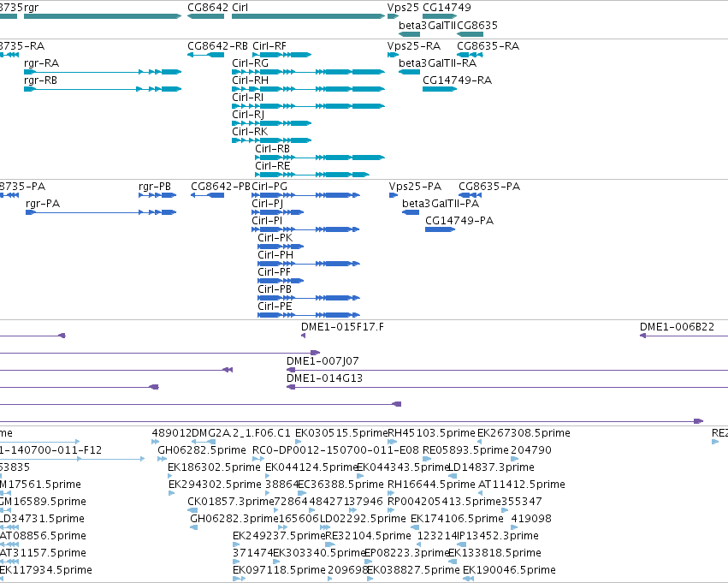The height and width of the screenshot is (583, 728).
Task: Open the AT11412.5prime EST label
Action: click(522, 485)
